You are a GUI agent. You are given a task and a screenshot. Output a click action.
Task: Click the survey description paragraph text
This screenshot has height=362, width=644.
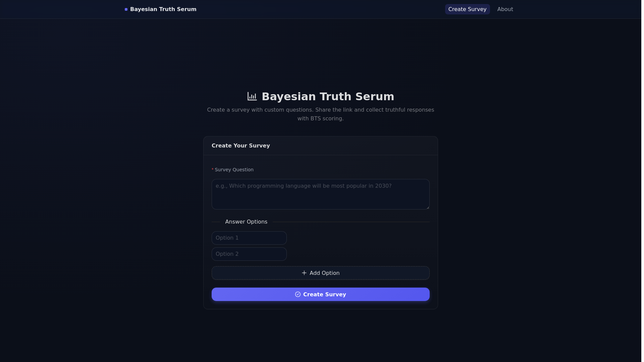click(x=320, y=114)
